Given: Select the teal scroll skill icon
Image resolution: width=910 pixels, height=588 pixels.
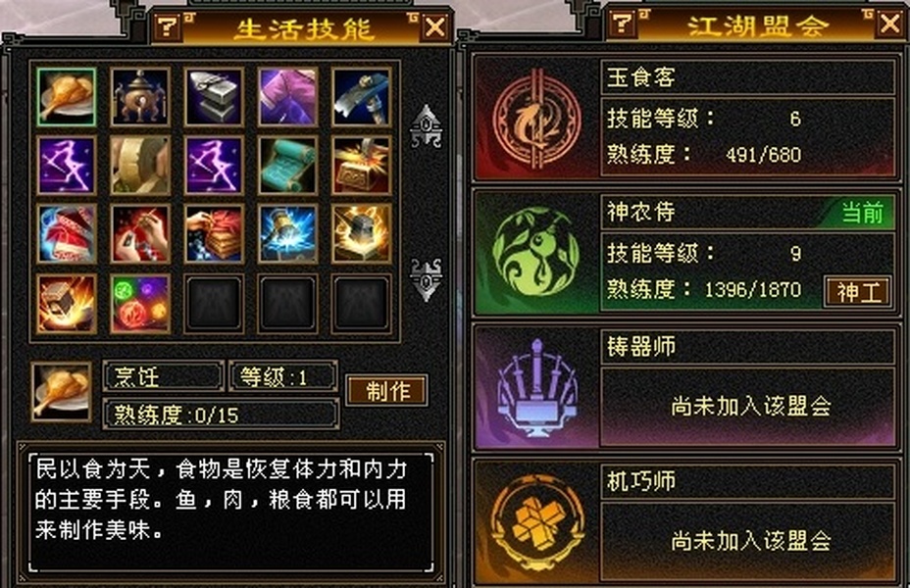Looking at the screenshot, I should (x=287, y=166).
